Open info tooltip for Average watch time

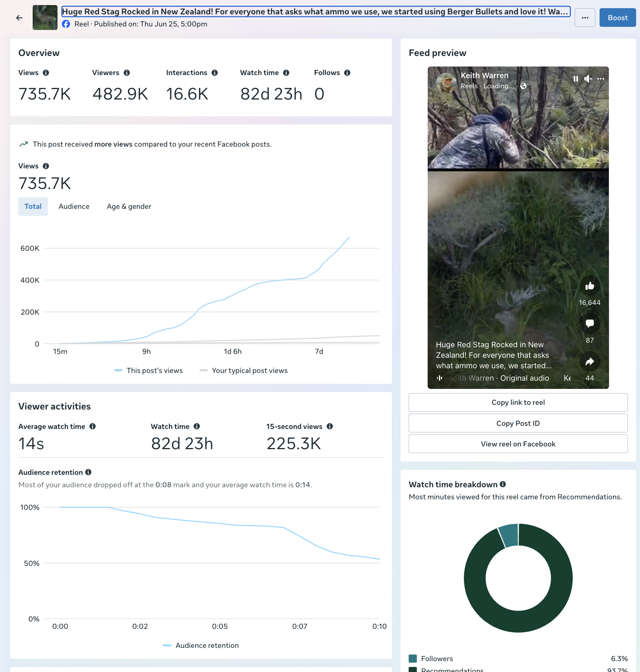tap(93, 426)
